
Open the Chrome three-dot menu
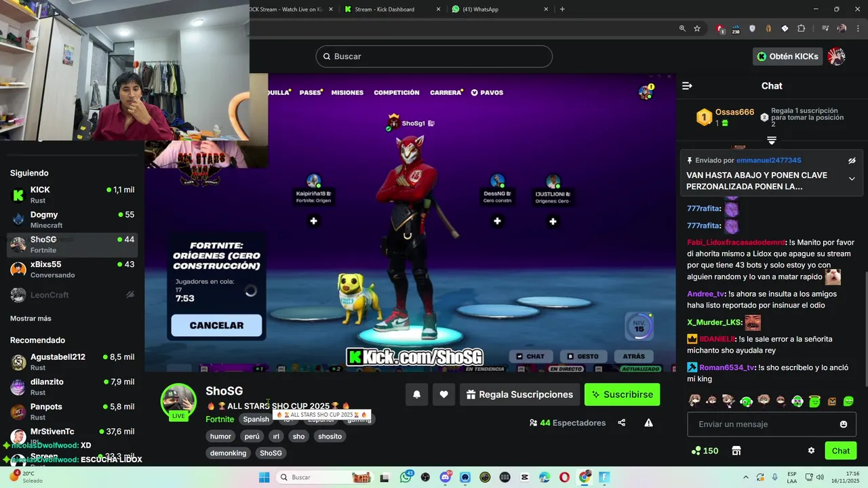[x=856, y=28]
